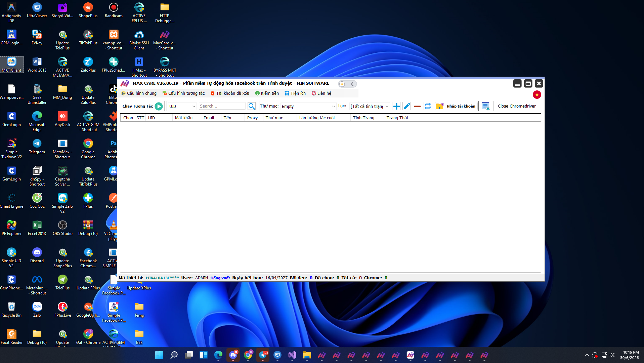Open the Bitvise SSH Client icon

139,39
